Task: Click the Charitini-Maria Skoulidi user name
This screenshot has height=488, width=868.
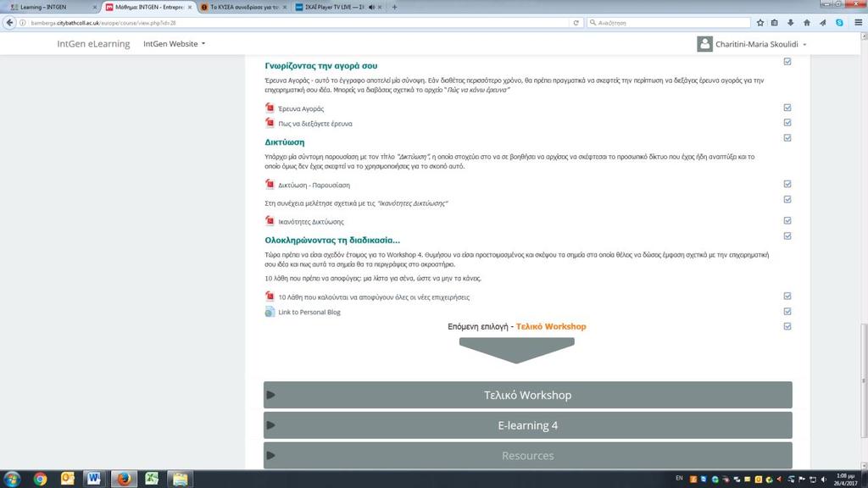Action: coord(757,44)
